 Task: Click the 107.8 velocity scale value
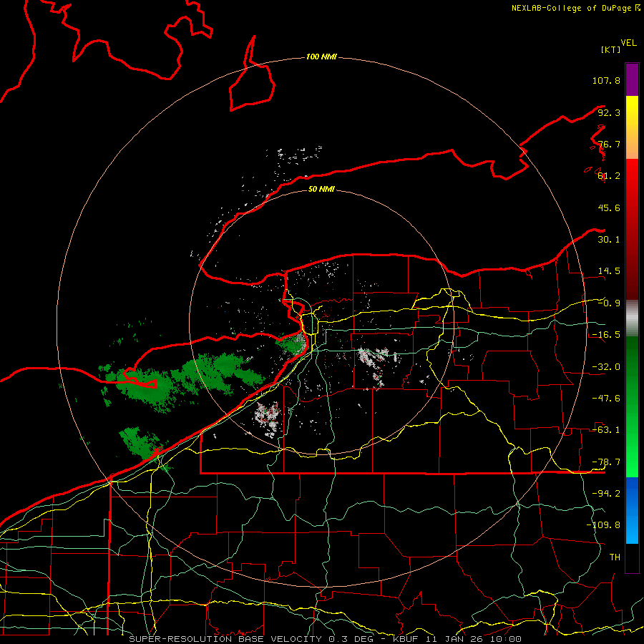(606, 80)
